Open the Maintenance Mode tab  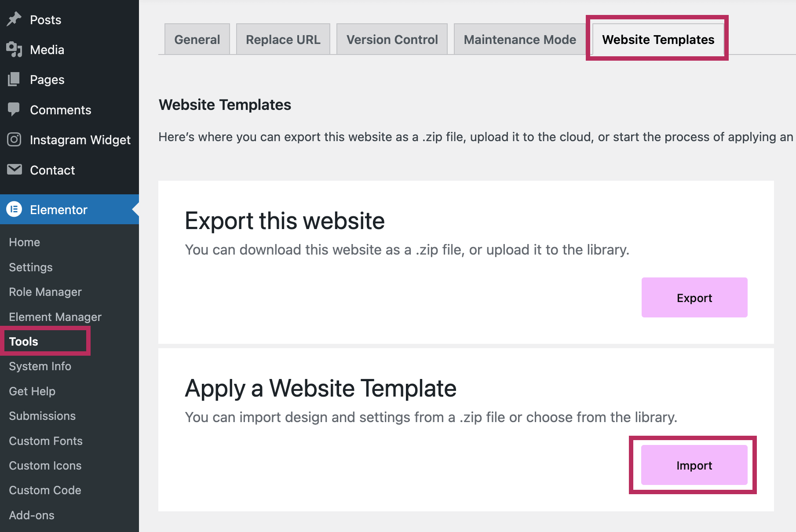[x=519, y=39]
